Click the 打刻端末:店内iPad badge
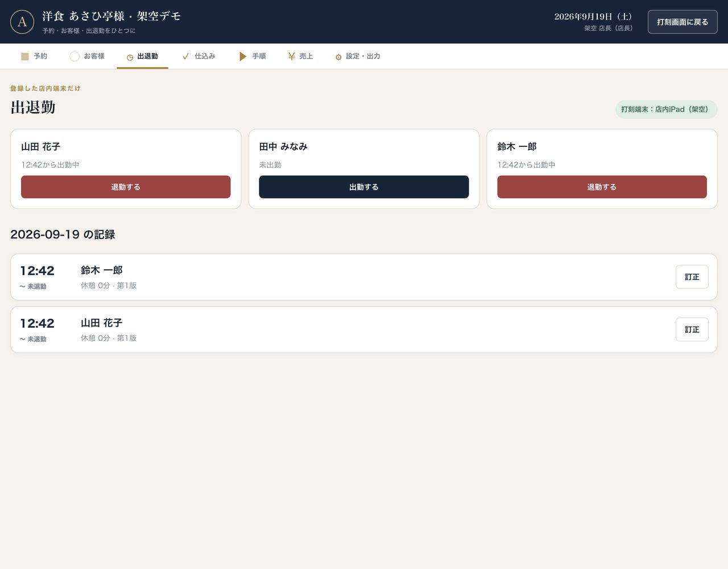The height and width of the screenshot is (569, 728). tap(666, 109)
